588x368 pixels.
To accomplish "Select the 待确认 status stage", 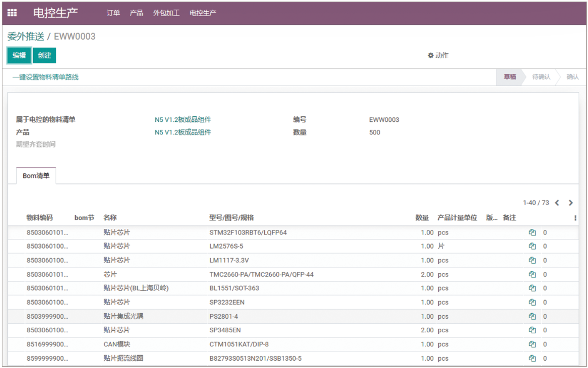I will [x=541, y=77].
